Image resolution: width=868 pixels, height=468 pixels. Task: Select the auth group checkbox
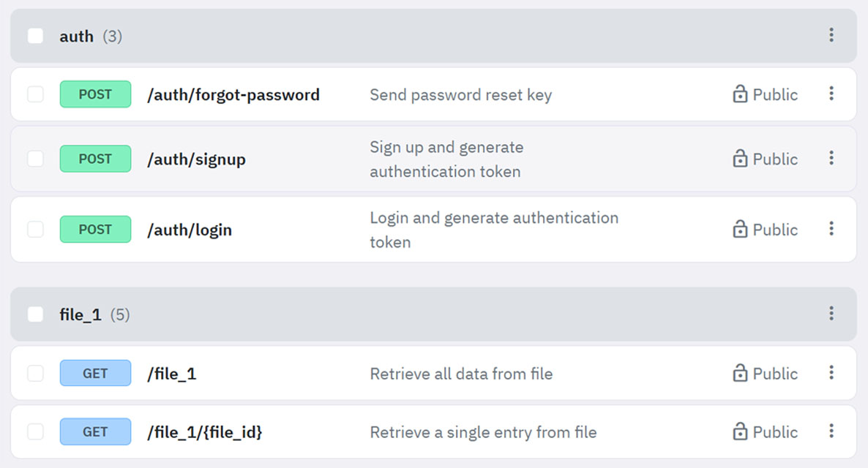35,34
